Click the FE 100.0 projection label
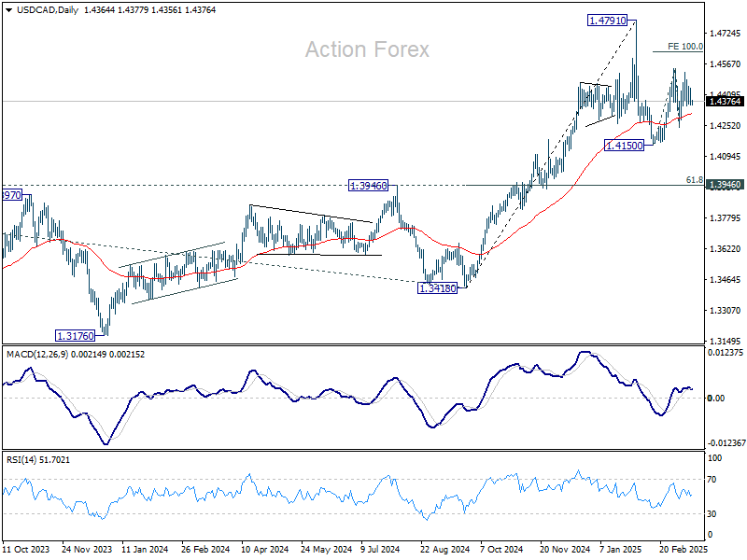747x560 pixels. (x=685, y=46)
